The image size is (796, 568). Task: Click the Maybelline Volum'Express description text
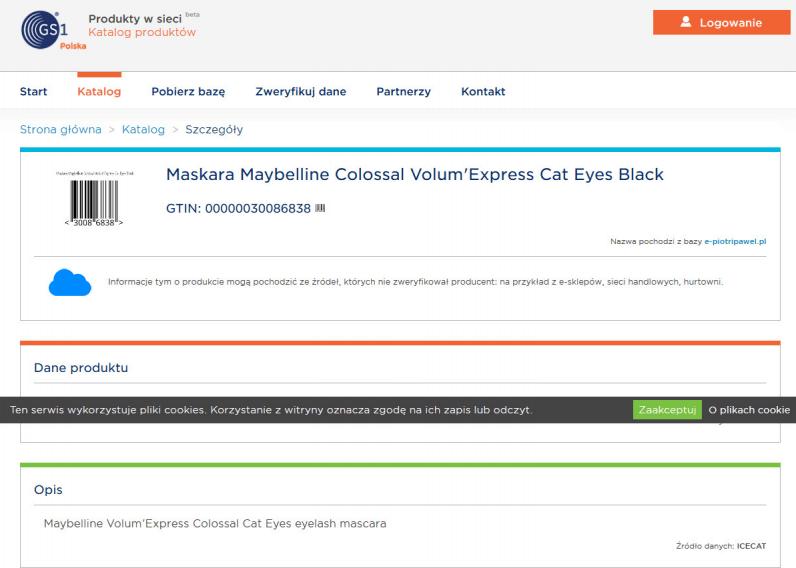pos(215,523)
